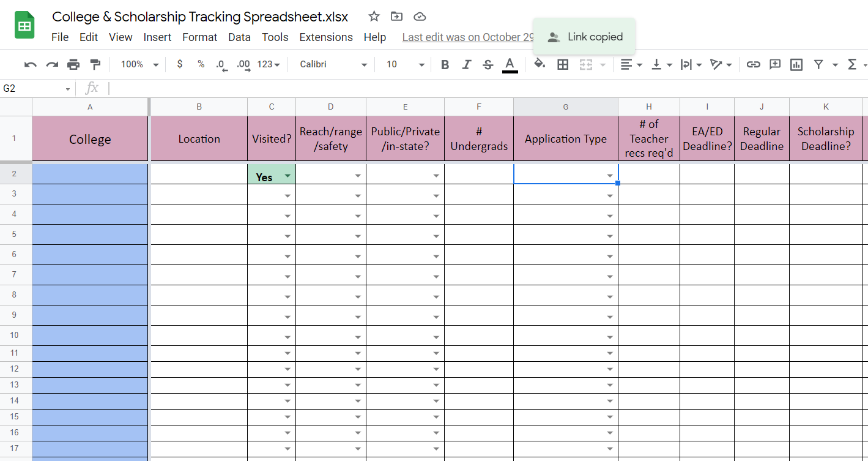Format selection as currency
Screen dimensions: 868x461
click(179, 64)
